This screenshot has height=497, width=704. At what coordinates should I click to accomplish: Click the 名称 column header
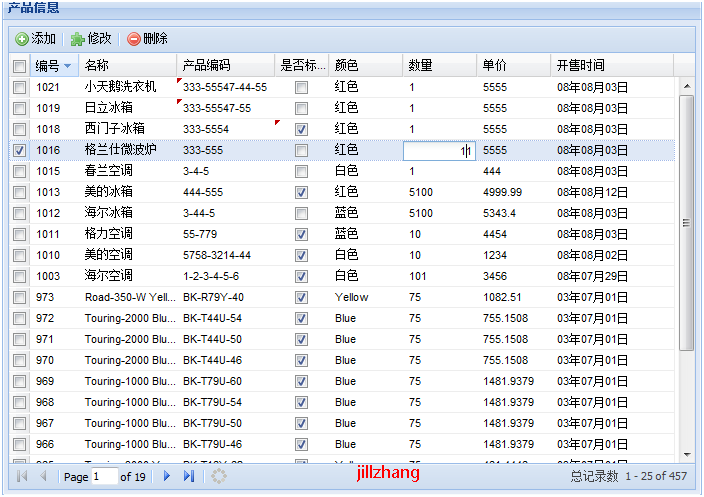tap(97, 66)
